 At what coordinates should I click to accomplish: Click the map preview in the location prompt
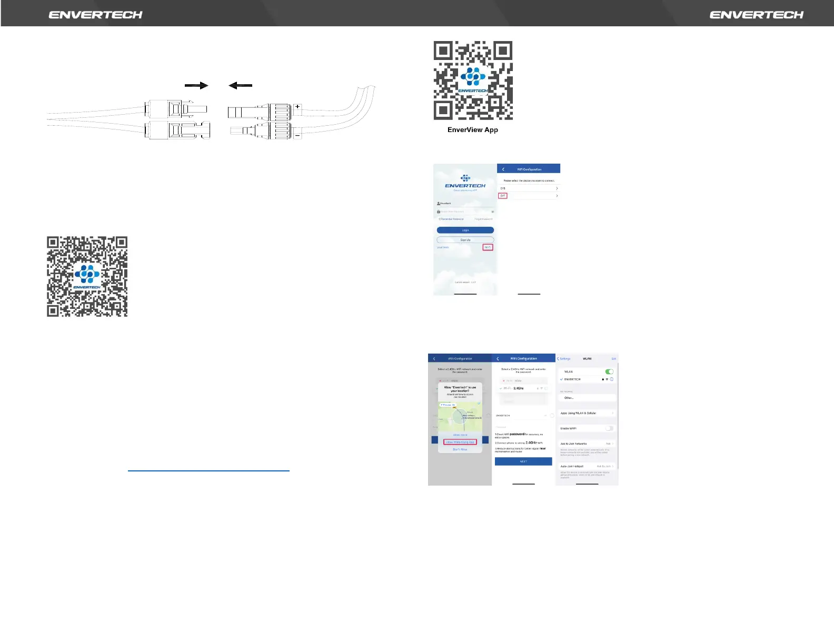pyautogui.click(x=460, y=417)
